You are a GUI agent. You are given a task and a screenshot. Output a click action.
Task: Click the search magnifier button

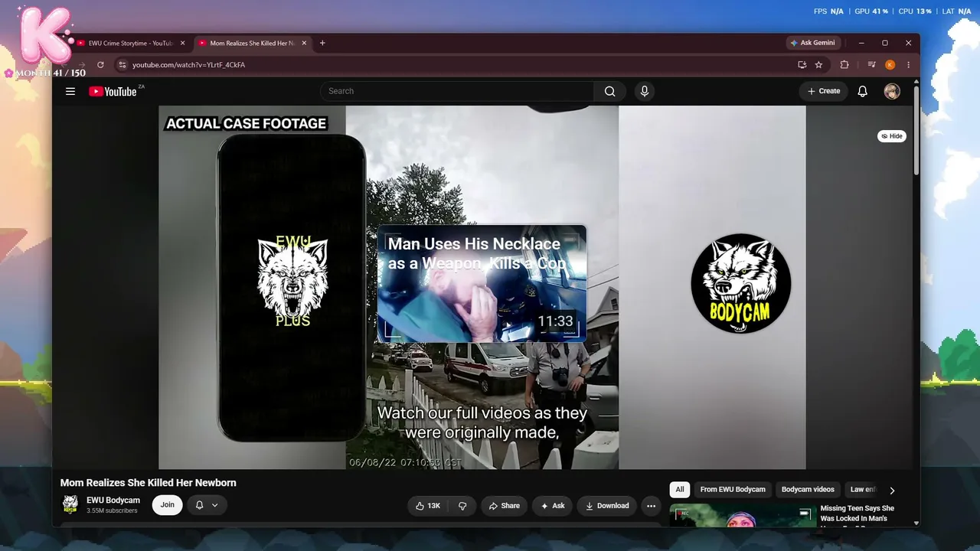point(609,91)
